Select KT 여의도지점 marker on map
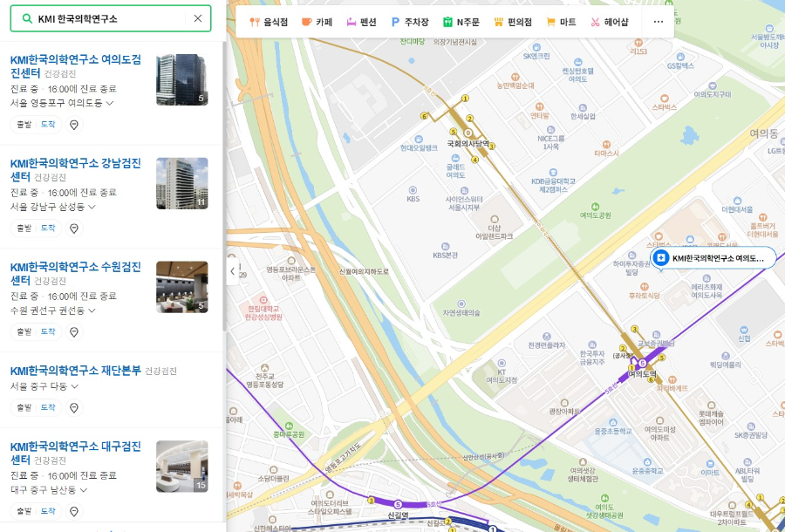 click(502, 372)
